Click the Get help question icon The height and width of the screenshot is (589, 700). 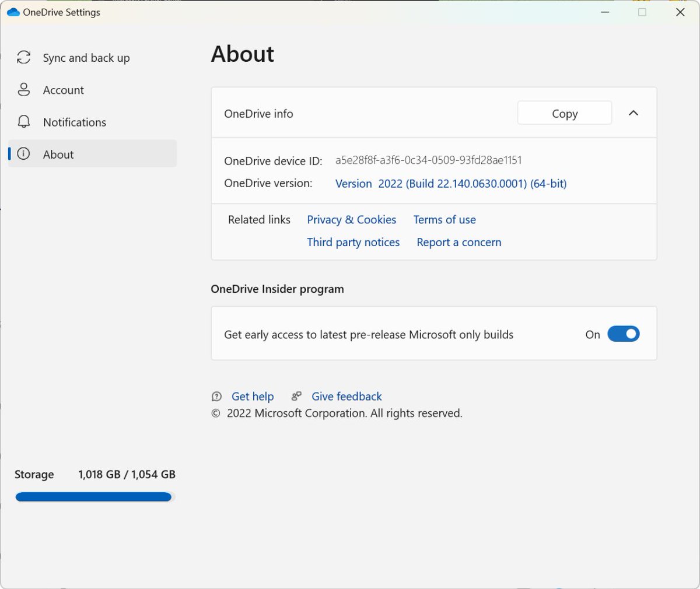click(x=216, y=397)
